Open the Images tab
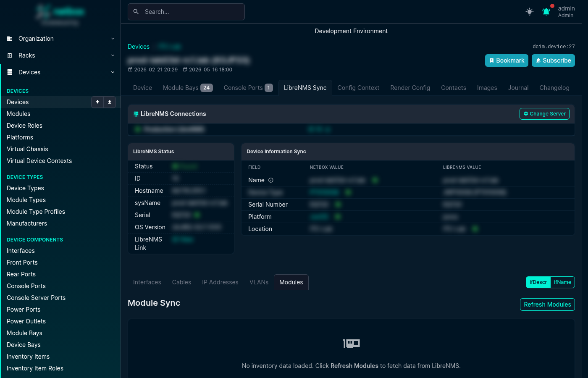Image resolution: width=588 pixels, height=378 pixels. [x=487, y=88]
